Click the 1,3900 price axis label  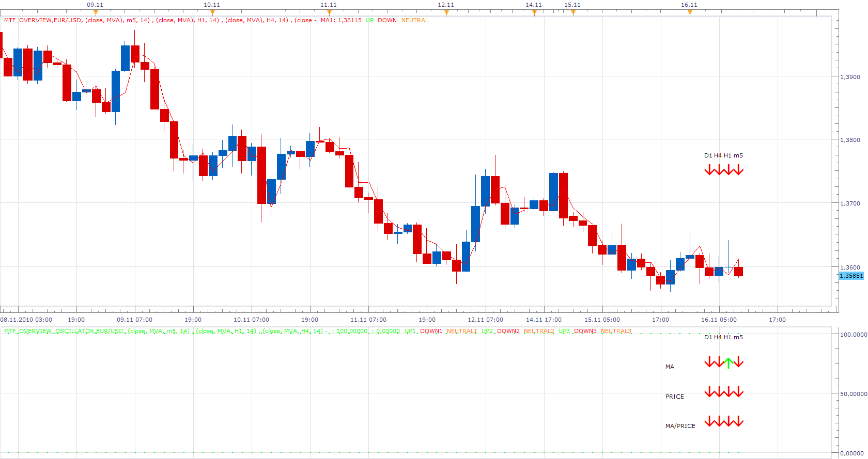pos(850,77)
